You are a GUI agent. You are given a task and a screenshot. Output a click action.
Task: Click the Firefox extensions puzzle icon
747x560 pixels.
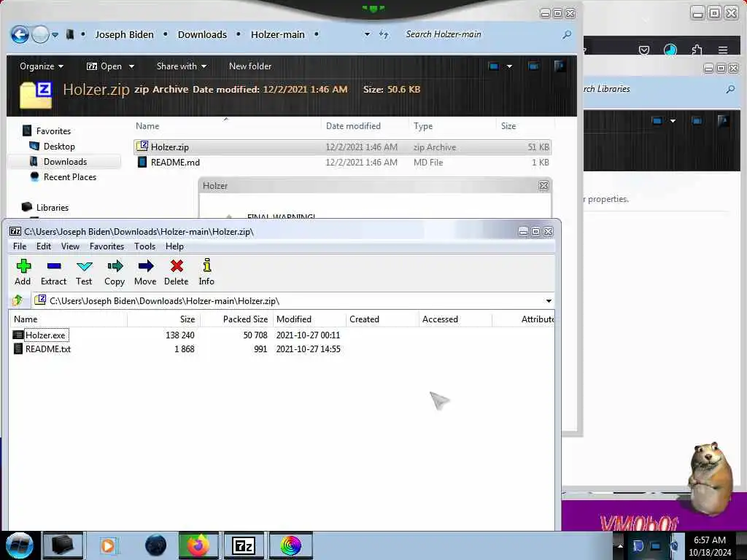[x=697, y=50]
